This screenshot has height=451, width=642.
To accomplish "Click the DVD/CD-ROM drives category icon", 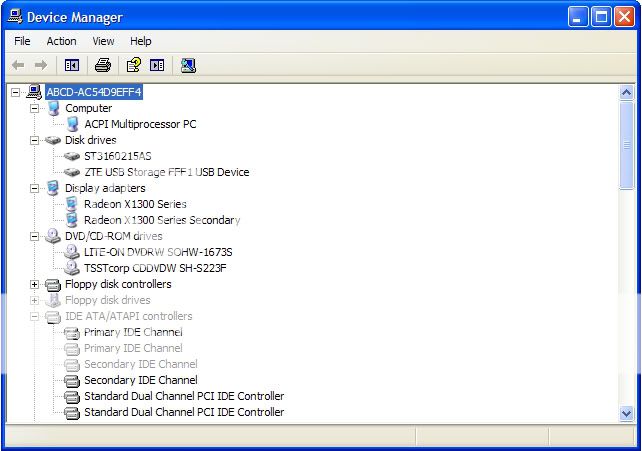I will click(x=53, y=236).
